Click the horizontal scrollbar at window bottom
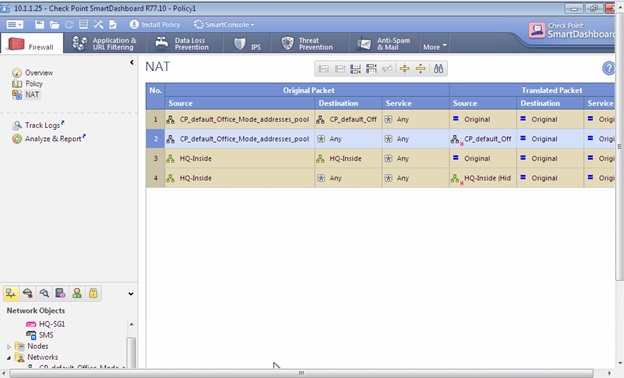Screen dimensions: 624x378 [x=301, y=373]
